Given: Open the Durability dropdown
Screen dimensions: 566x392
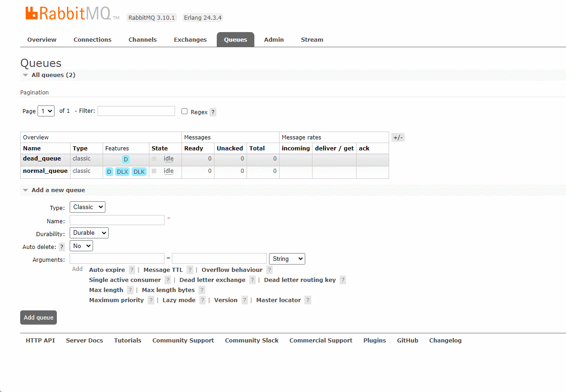Looking at the screenshot, I should click(89, 233).
